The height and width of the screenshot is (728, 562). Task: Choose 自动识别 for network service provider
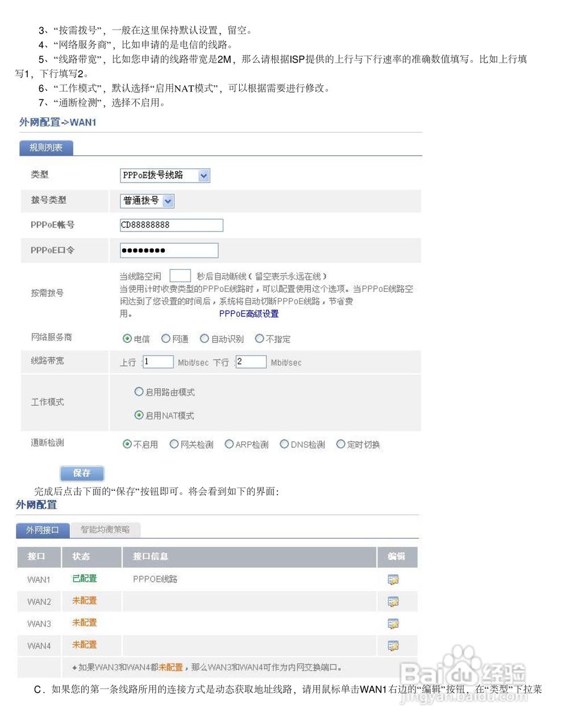[x=204, y=338]
